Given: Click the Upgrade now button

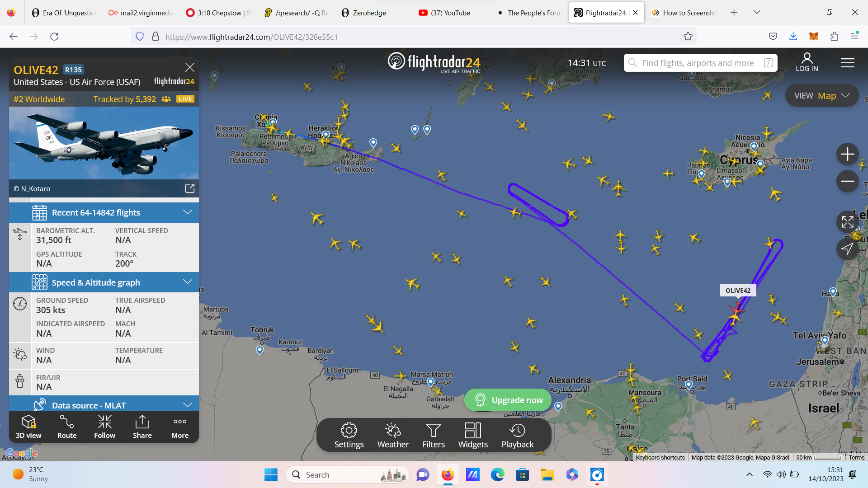Looking at the screenshot, I should coord(508,400).
